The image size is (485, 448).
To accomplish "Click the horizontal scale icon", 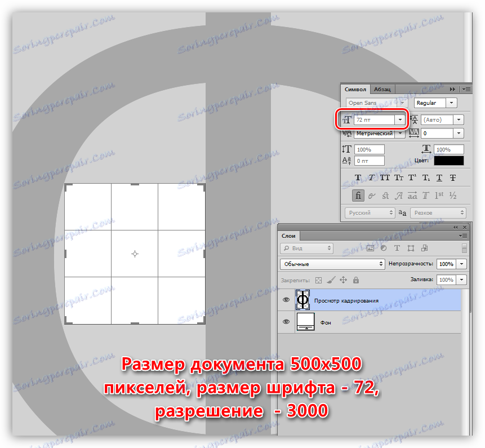I will pos(426,149).
